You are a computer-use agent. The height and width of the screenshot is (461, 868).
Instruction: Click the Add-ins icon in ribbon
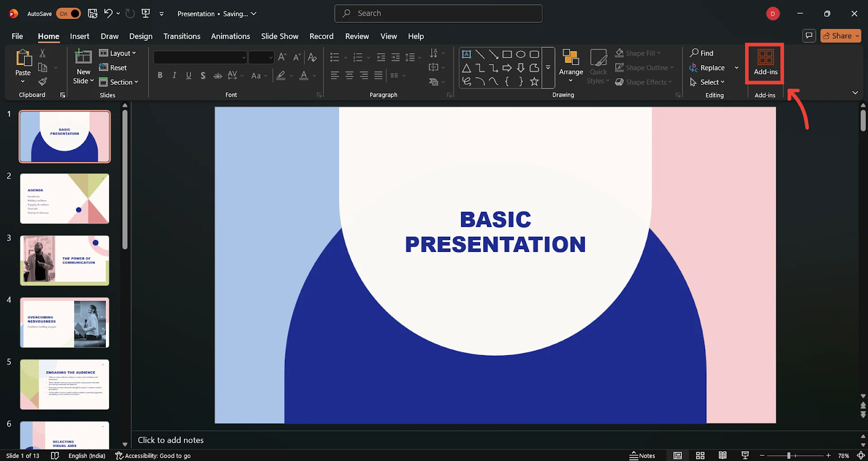tap(765, 58)
